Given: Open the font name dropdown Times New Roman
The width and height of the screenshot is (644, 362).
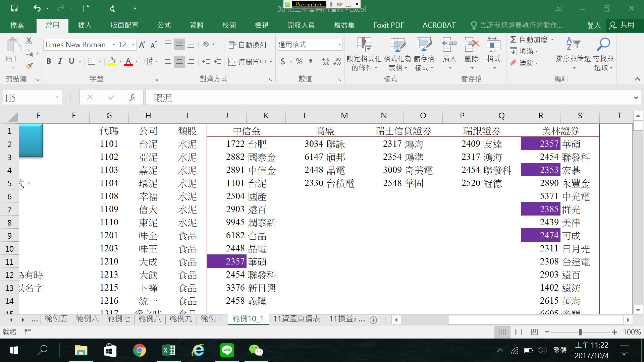Looking at the screenshot, I should tap(114, 45).
